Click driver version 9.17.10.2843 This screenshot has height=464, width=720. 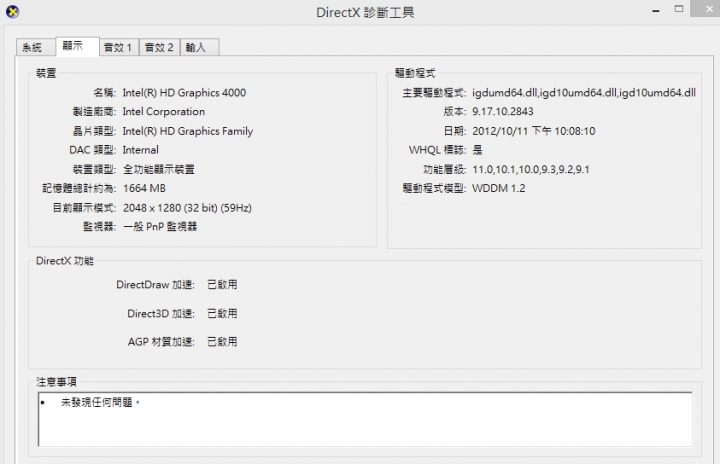503,112
